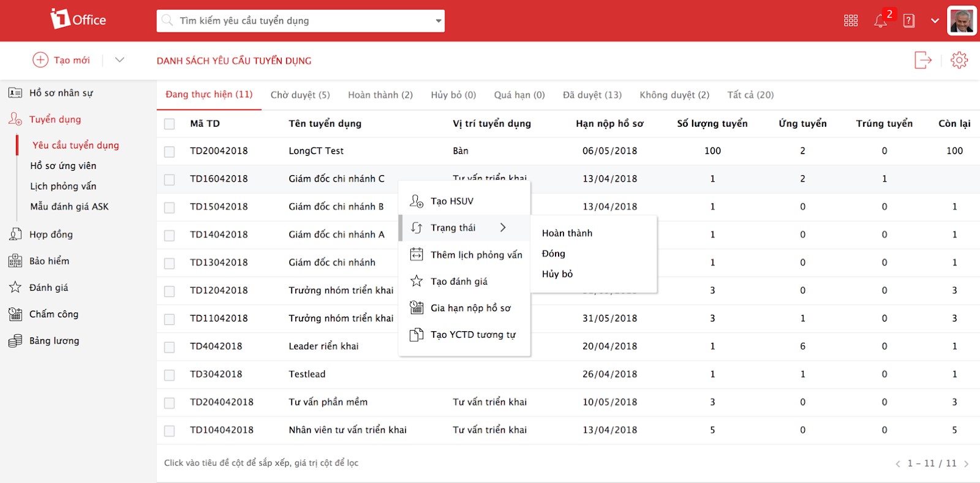
Task: Choose Đóng in status submenu
Action: click(554, 253)
